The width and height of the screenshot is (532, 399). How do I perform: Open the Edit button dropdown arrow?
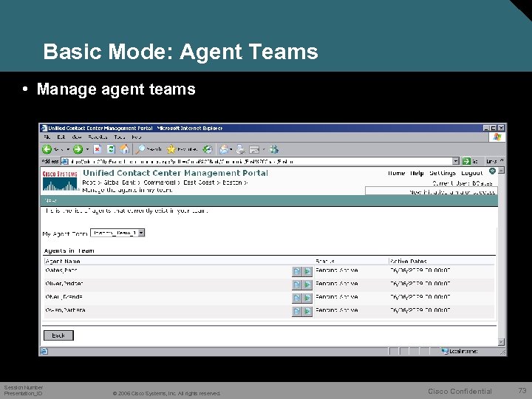coord(264,149)
